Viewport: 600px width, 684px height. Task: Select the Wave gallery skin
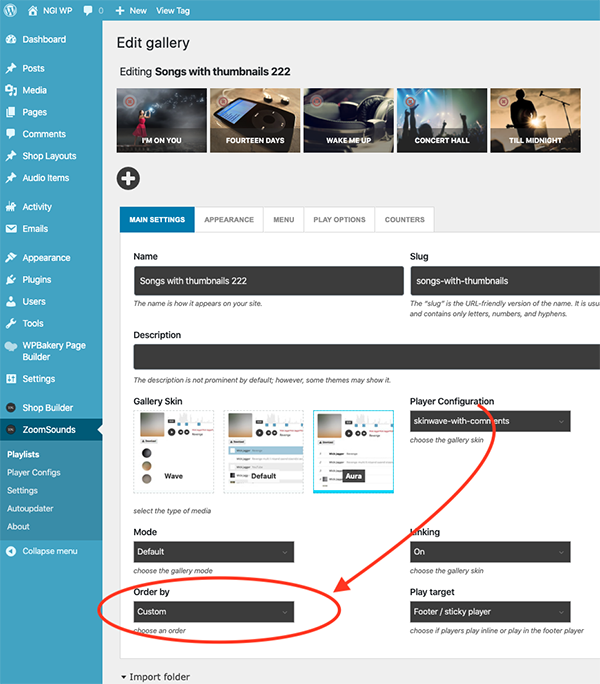click(x=174, y=451)
